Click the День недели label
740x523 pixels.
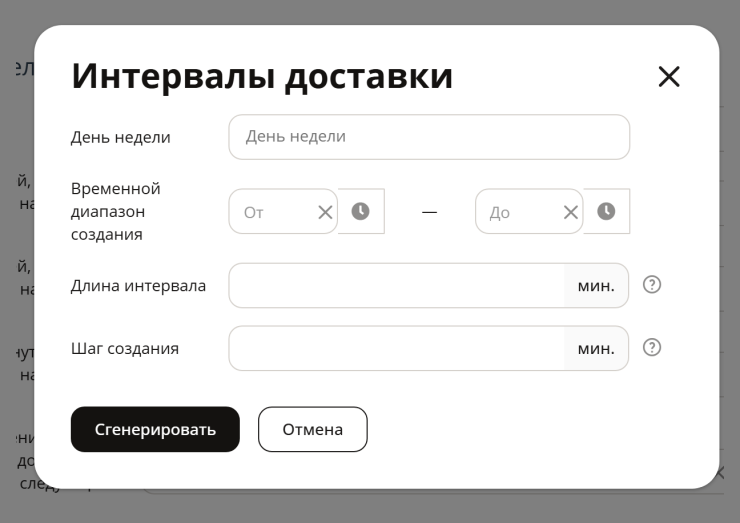pos(120,137)
